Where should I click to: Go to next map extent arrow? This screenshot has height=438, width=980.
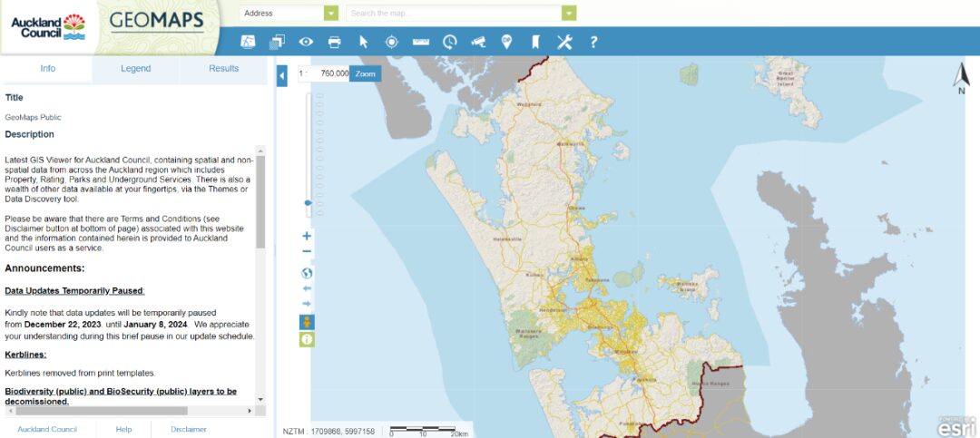pyautogui.click(x=307, y=304)
